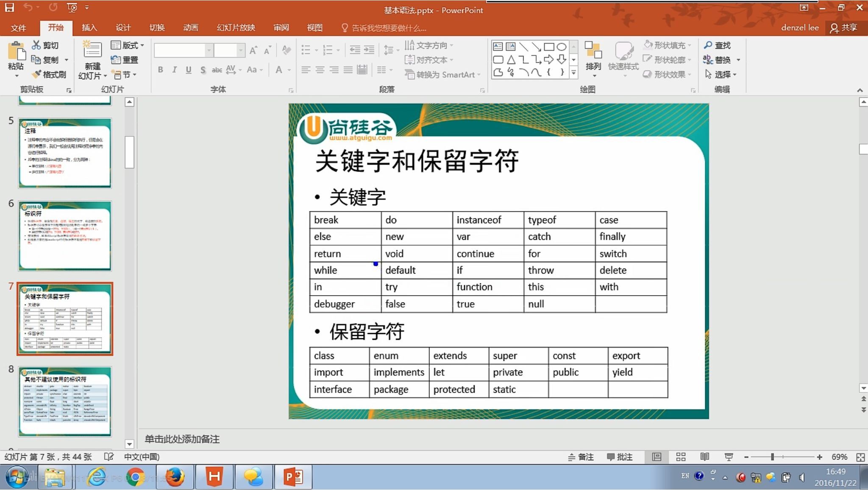The height and width of the screenshot is (490, 868).
Task: Toggle strikethrough abc button
Action: click(217, 70)
